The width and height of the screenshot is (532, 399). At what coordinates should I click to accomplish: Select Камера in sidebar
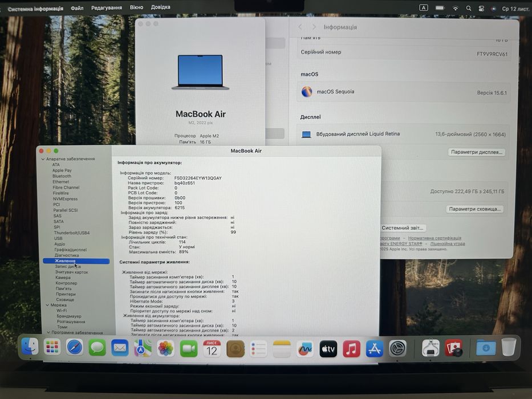coord(63,278)
